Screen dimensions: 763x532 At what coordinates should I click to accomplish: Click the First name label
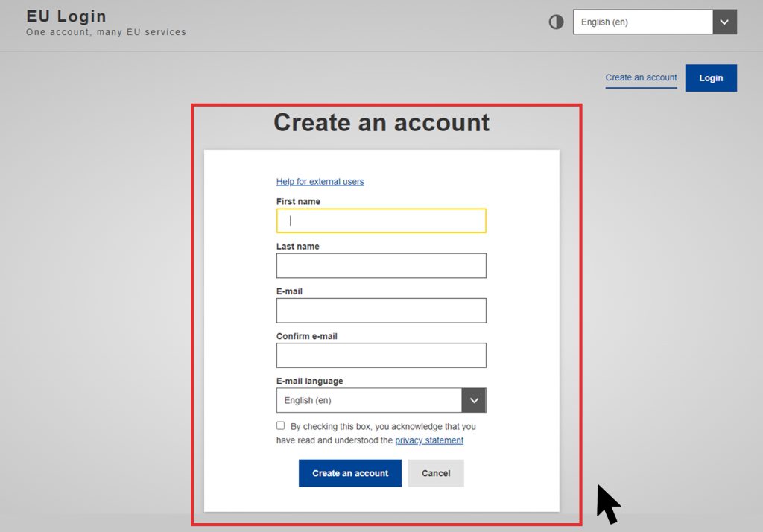pyautogui.click(x=298, y=201)
